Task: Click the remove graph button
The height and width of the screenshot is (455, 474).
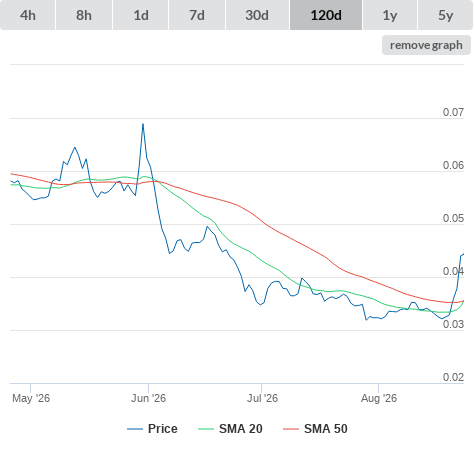Action: coord(426,45)
